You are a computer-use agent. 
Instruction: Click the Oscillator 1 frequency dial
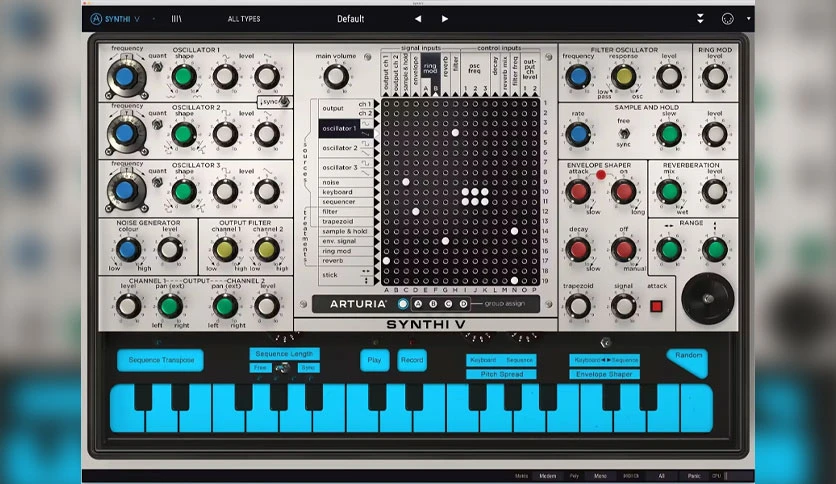[125, 77]
